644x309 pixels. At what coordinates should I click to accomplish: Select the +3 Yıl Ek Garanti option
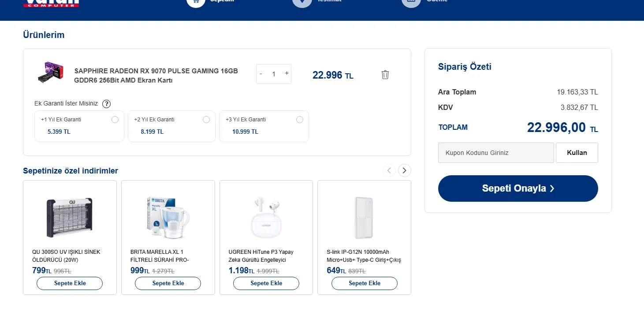coord(300,120)
